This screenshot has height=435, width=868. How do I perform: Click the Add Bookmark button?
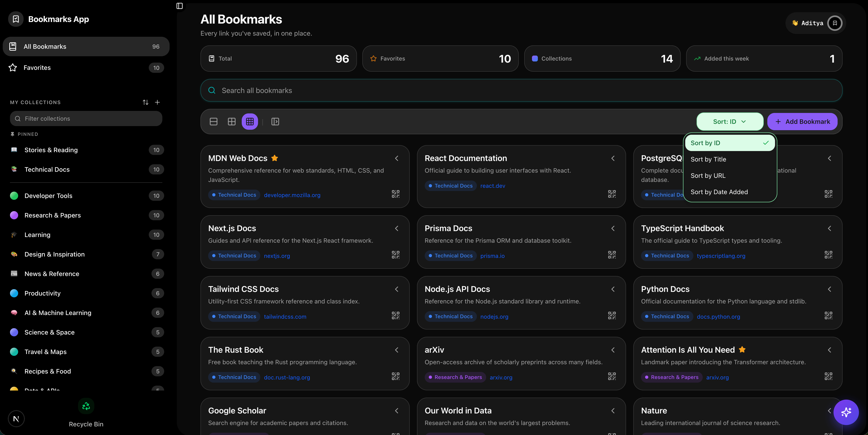(x=802, y=122)
